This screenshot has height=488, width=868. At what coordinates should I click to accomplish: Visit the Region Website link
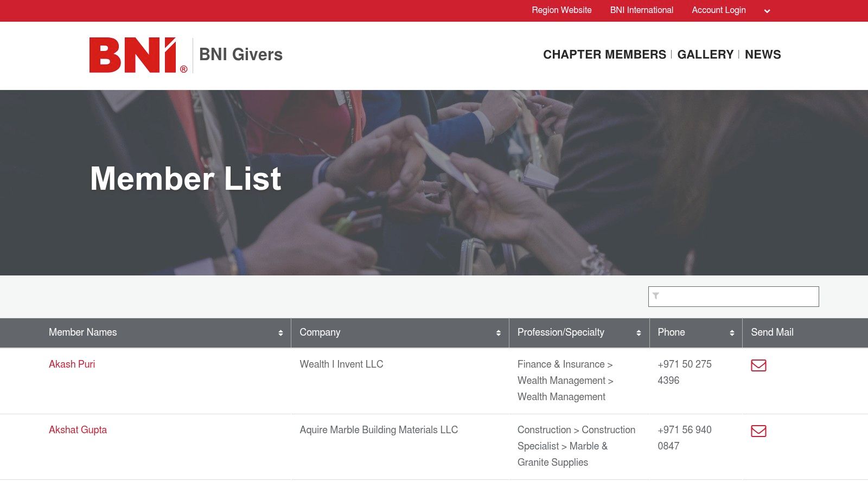(561, 10)
